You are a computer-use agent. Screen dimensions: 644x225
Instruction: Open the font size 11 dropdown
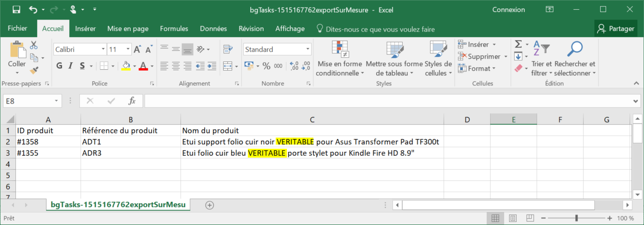click(128, 49)
